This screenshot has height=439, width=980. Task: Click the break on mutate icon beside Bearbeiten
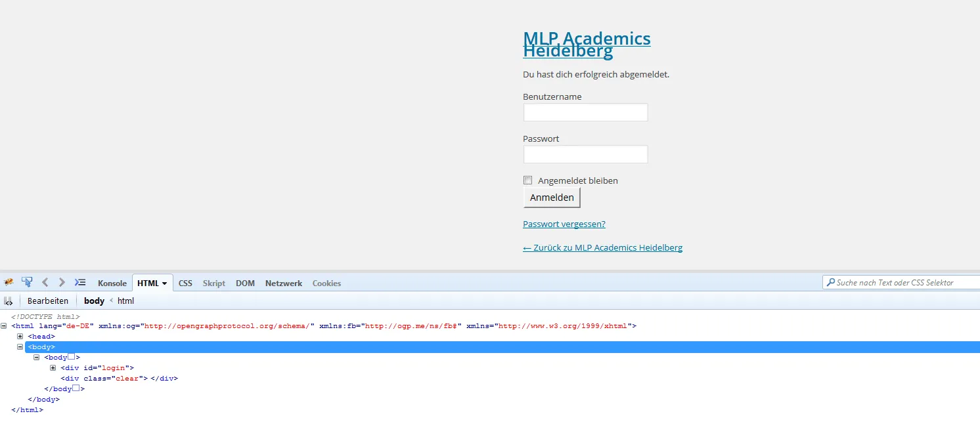pos(9,301)
